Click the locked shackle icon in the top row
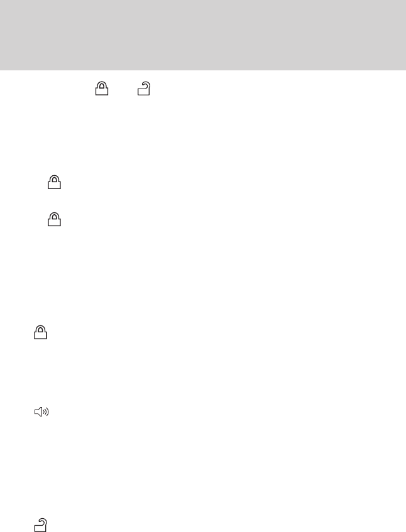The height and width of the screenshot is (532, 406). coord(102,89)
